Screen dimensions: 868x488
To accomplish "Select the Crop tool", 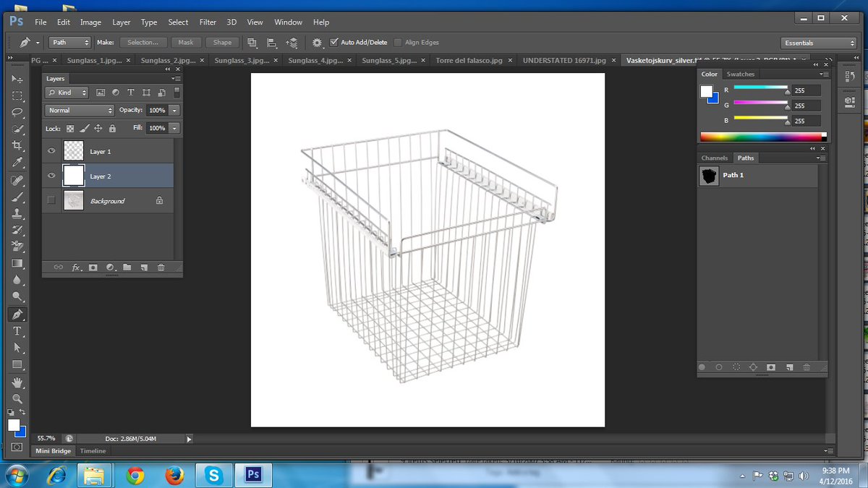I will pos(17,145).
